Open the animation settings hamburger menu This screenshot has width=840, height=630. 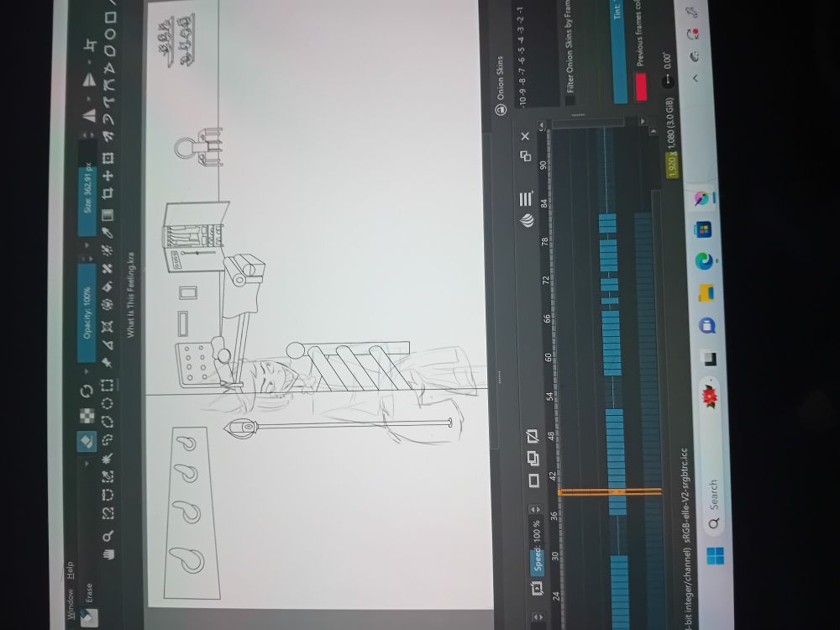click(x=525, y=198)
